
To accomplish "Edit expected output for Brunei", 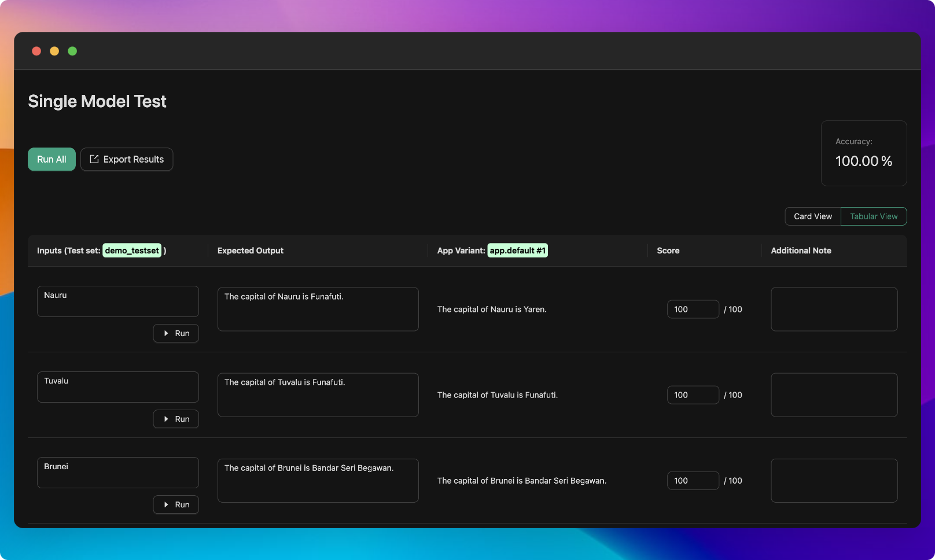I will tap(318, 481).
